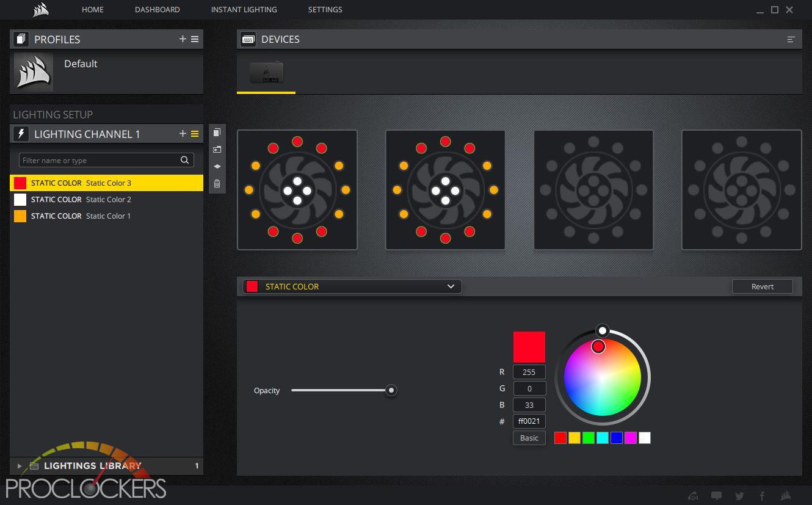Pick the magenta preset swatch
Screen dimensions: 812x505
point(631,437)
